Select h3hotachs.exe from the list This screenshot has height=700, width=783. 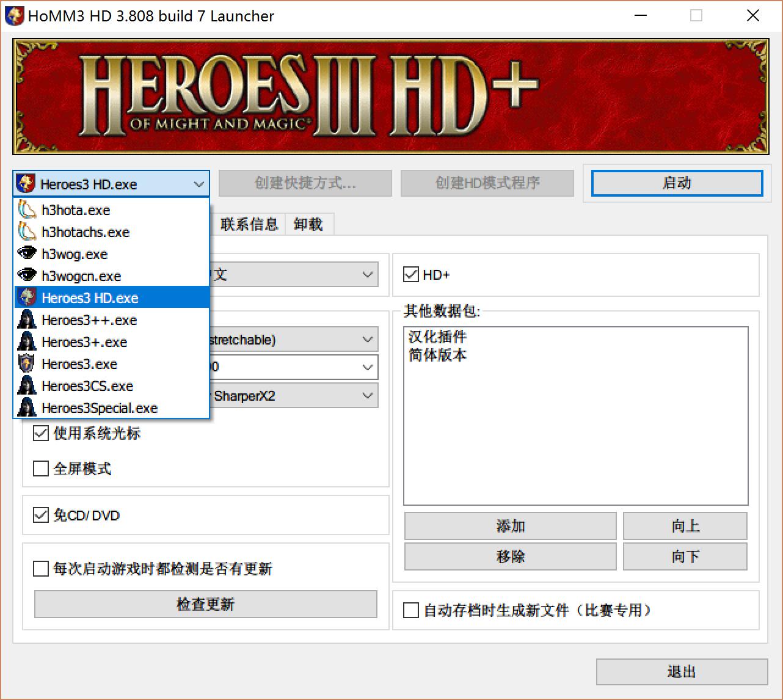[112, 232]
